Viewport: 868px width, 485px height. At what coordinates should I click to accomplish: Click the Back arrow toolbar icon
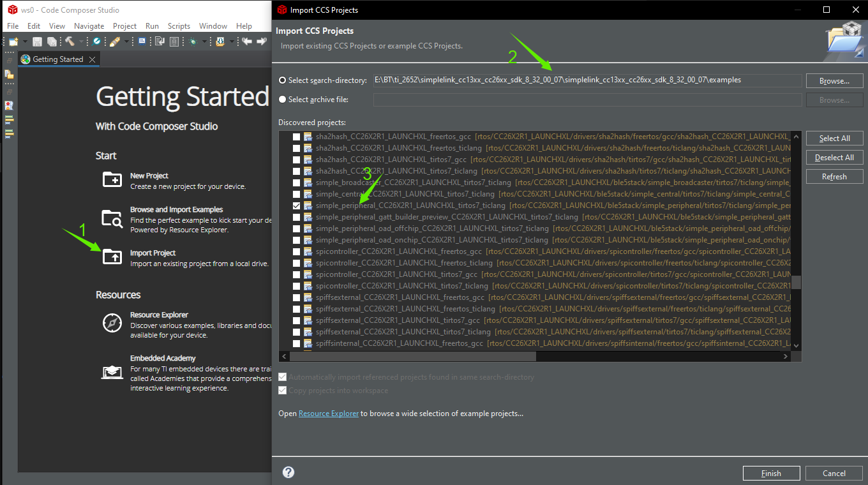click(247, 41)
